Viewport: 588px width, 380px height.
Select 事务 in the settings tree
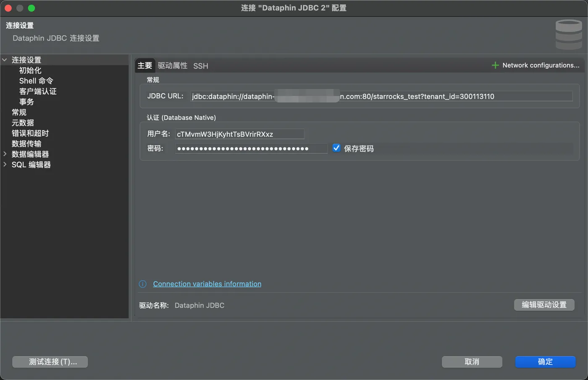pyautogui.click(x=26, y=102)
